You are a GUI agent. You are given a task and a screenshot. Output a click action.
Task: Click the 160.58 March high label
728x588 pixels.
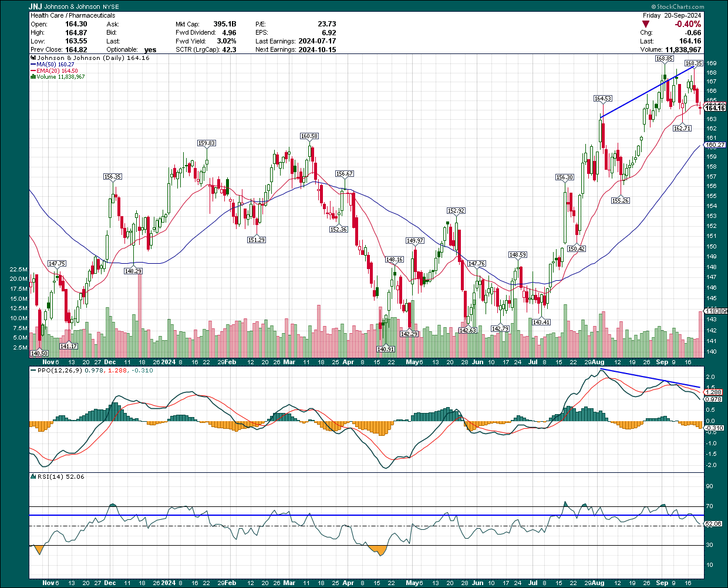point(309,136)
